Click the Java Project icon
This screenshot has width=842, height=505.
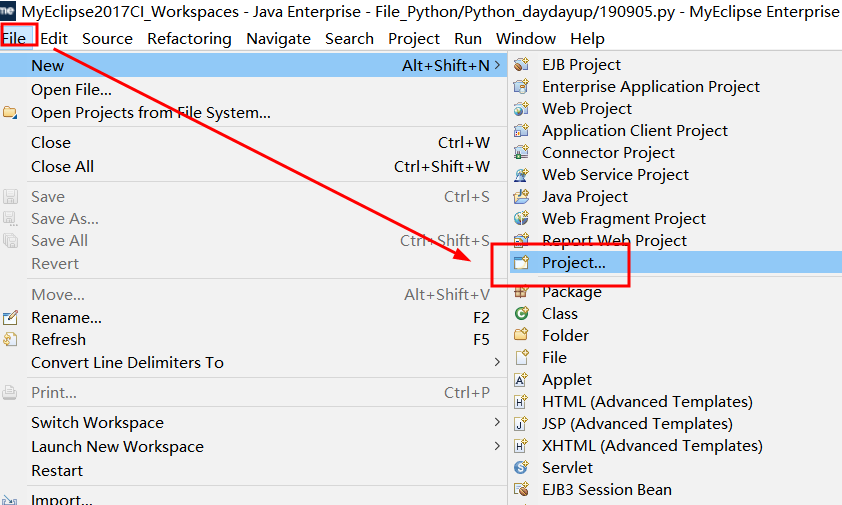tap(521, 197)
